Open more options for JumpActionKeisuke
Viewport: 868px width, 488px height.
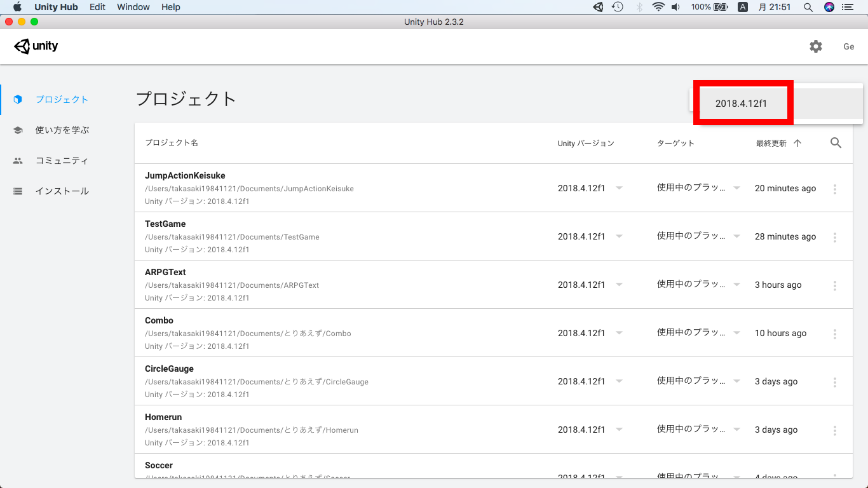(835, 189)
